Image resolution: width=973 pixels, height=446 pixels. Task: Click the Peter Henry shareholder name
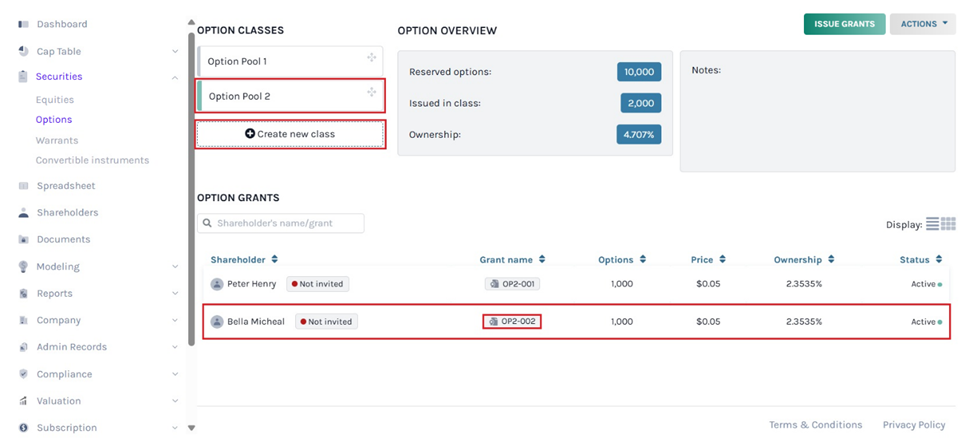pos(252,284)
